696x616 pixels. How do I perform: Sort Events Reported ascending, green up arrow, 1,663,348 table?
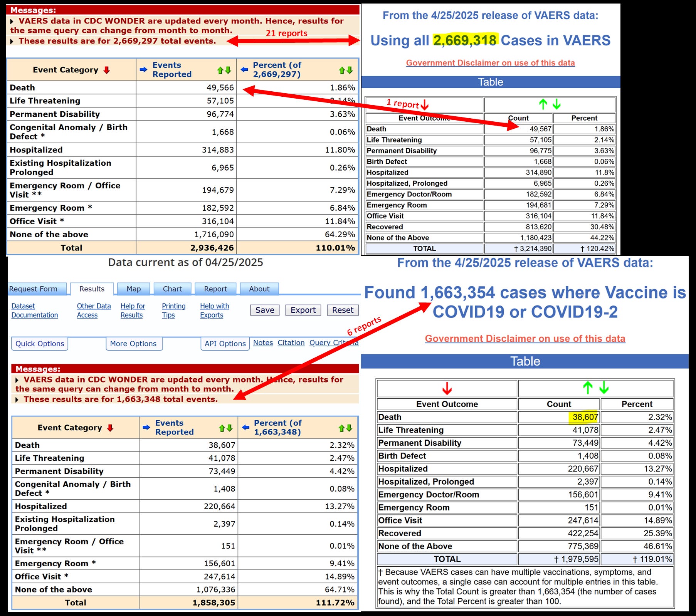(222, 428)
